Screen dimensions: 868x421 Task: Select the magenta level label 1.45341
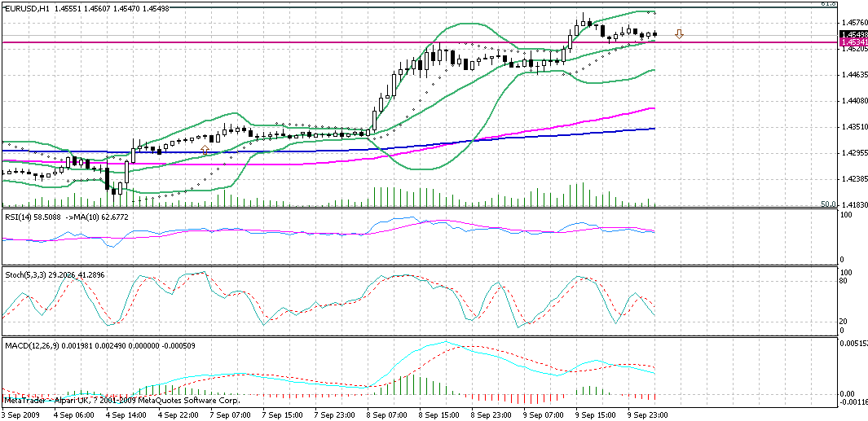point(853,42)
